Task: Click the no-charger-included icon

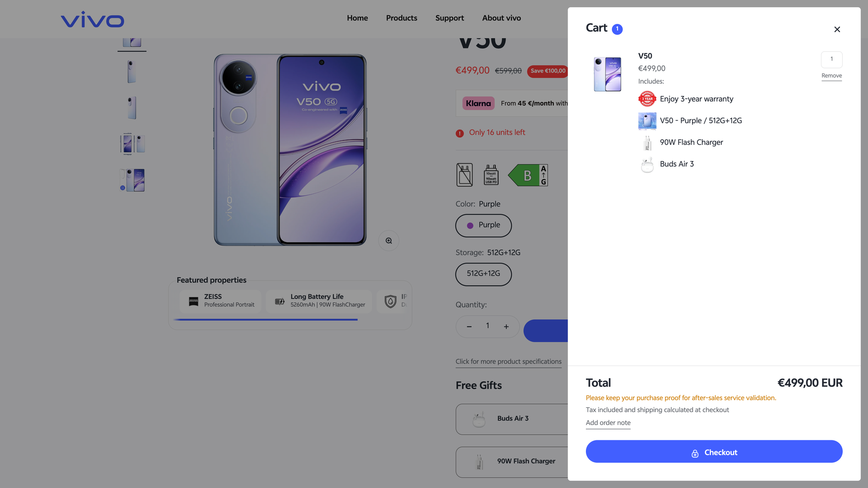Action: point(464,175)
